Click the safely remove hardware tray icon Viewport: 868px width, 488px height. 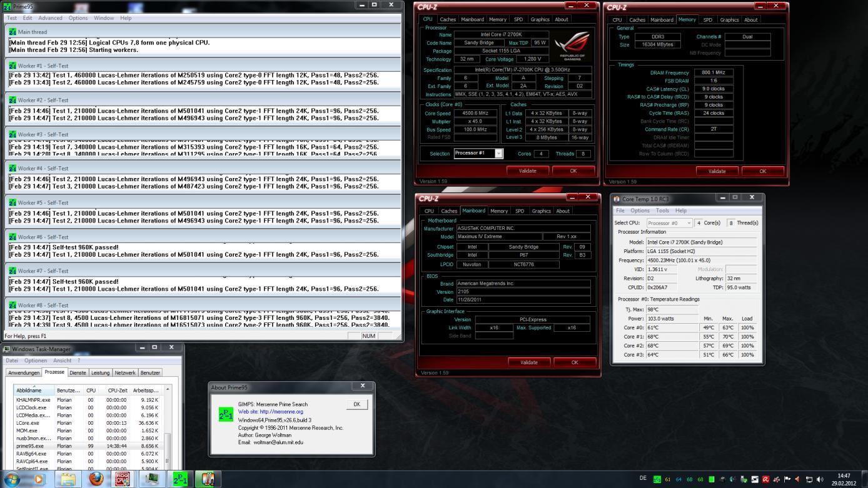744,479
